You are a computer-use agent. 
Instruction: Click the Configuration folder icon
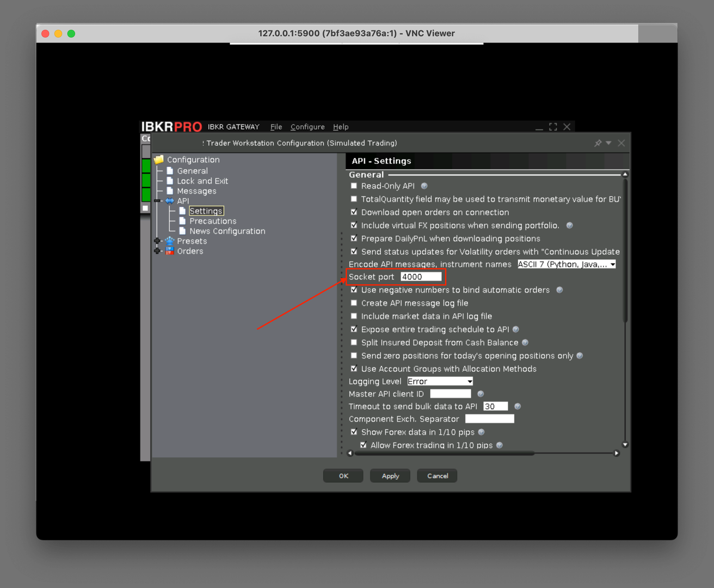pyautogui.click(x=159, y=160)
